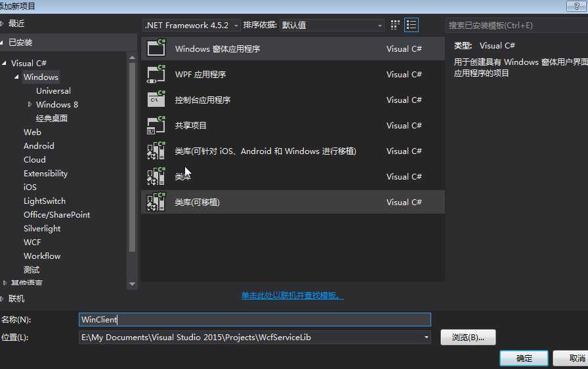Open the 单击此处以联机并查找模板 link
Screen dimensions: 588x369
coord(292,296)
